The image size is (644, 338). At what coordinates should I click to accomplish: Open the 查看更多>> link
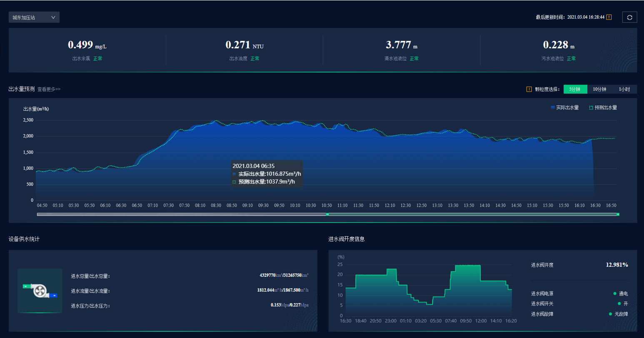49,89
